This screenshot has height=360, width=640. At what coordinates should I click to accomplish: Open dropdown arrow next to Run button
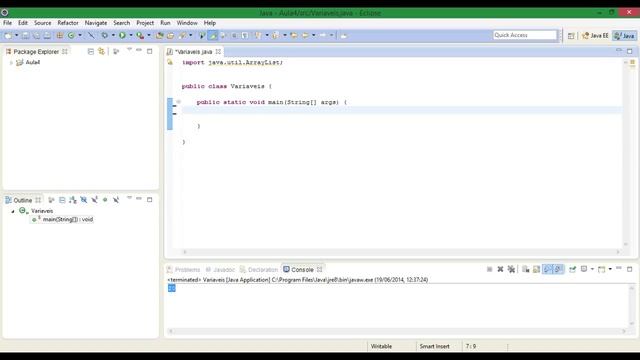[x=131, y=36]
